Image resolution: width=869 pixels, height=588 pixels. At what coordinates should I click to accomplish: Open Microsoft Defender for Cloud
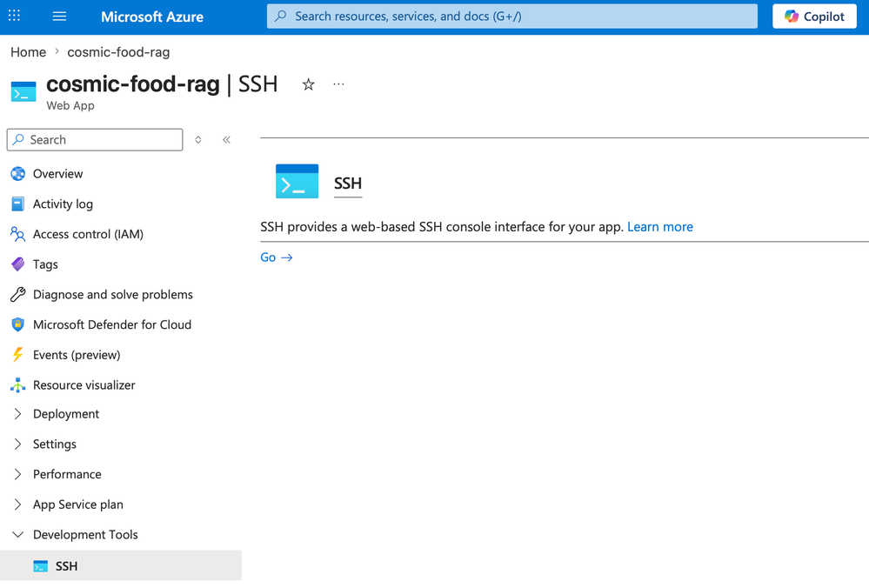tap(112, 324)
